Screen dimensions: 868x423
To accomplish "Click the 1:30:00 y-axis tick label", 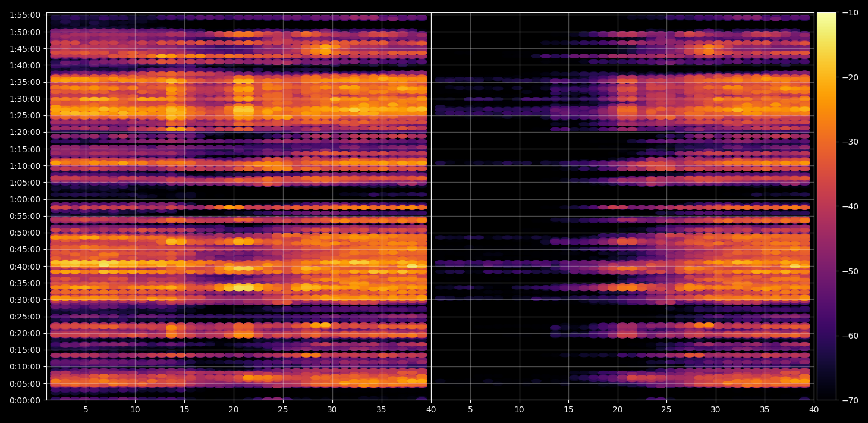I will point(25,99).
